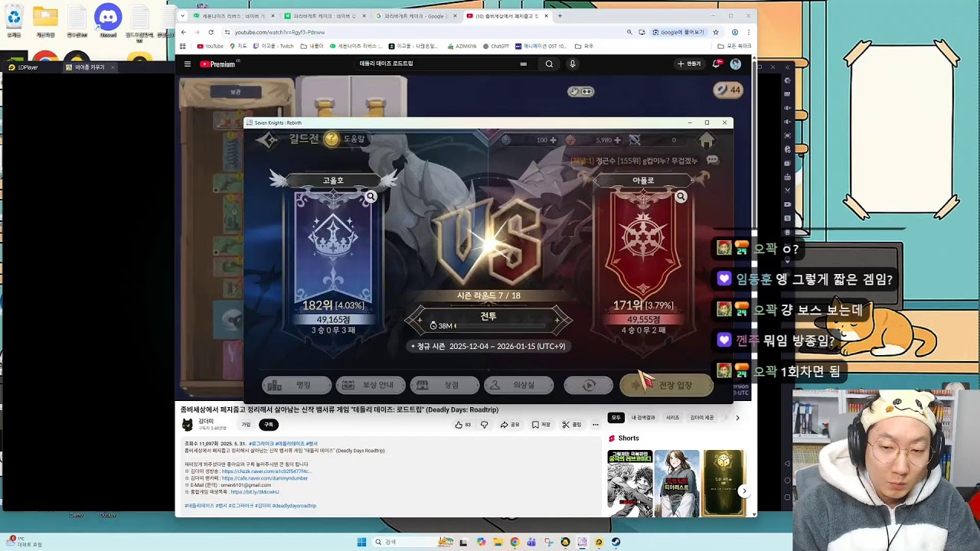The height and width of the screenshot is (551, 980).
Task: Open the 보상 안내 reward info button
Action: (371, 386)
